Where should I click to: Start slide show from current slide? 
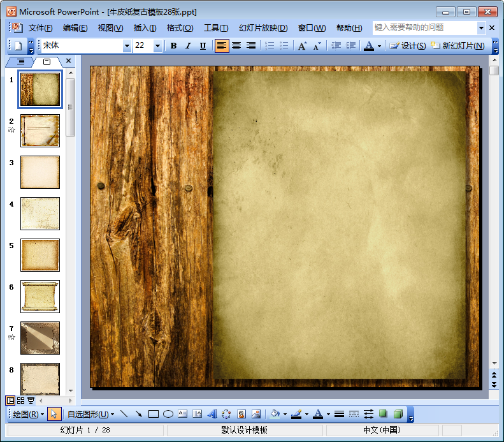pos(31,401)
